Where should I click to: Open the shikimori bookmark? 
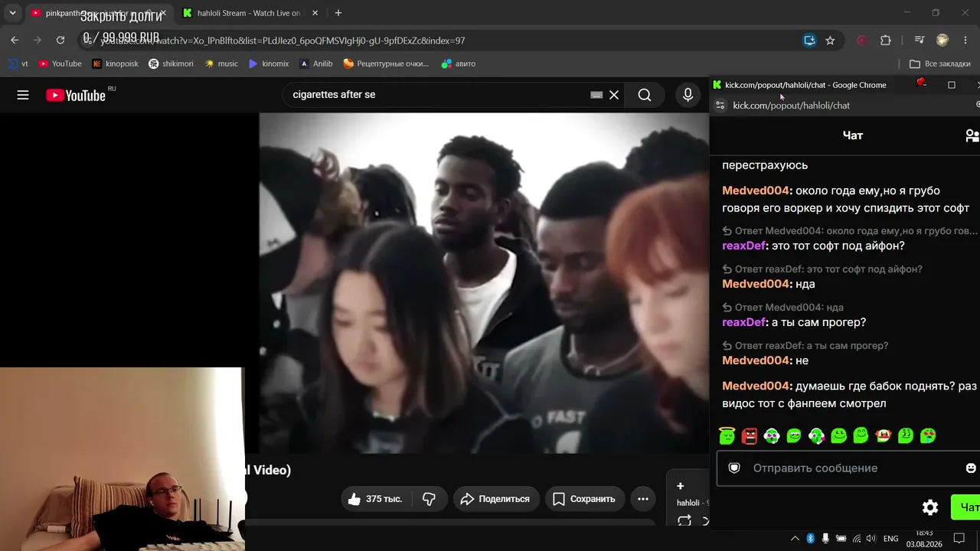coord(171,64)
